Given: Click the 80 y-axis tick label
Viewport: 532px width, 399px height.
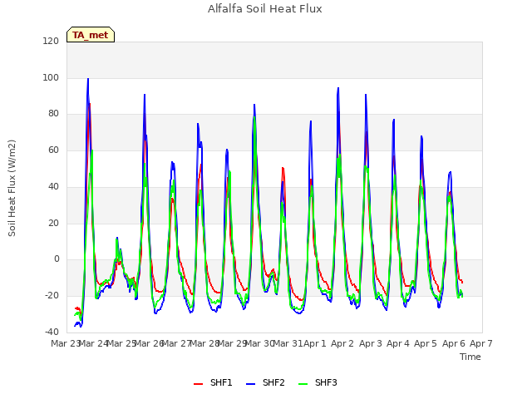Looking at the screenshot, I should point(53,114).
